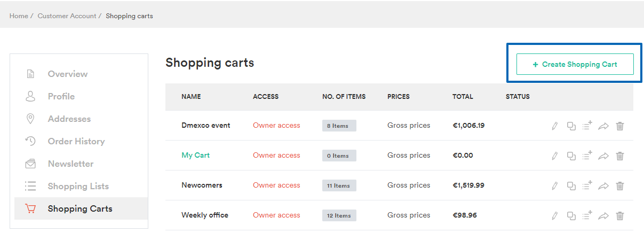Click the 8 Items badge for Dmexco event

point(339,126)
